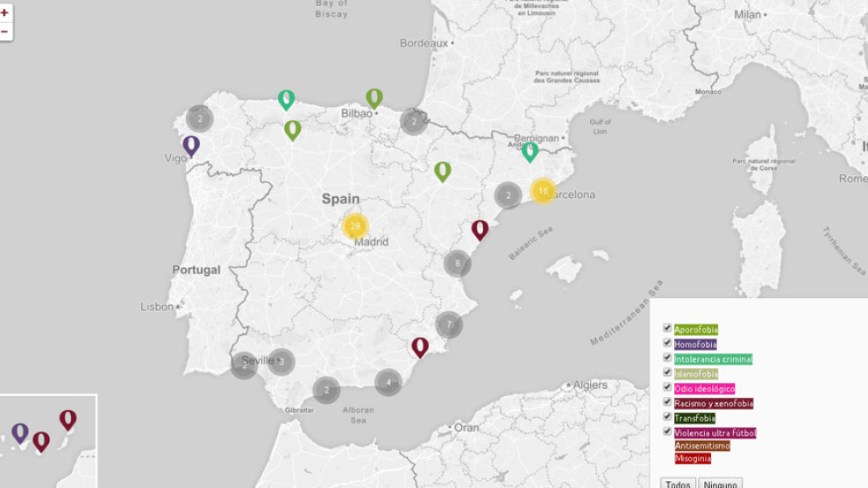Viewport: 868px width, 488px height.
Task: Toggle the Racismo y xenofobia checkbox
Action: coord(667,402)
